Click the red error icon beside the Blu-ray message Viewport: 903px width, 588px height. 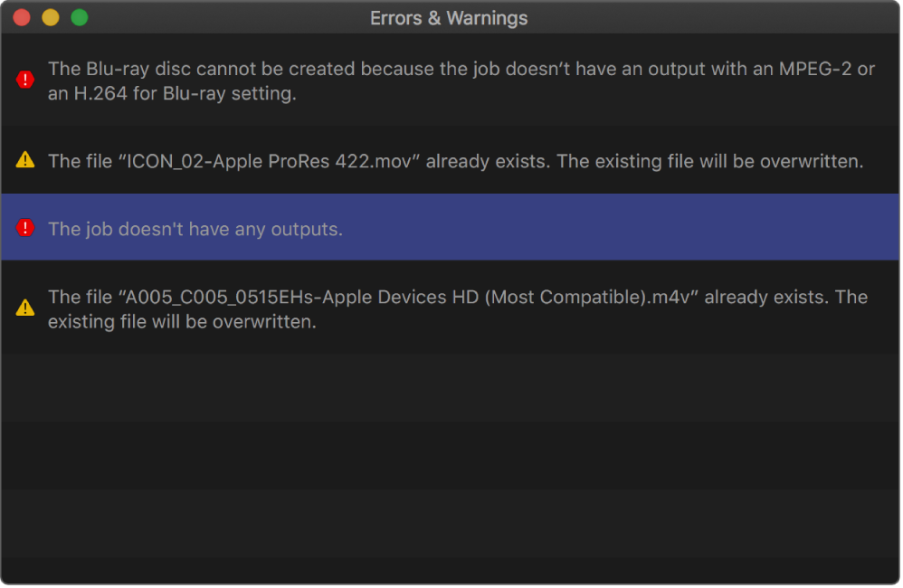point(25,80)
